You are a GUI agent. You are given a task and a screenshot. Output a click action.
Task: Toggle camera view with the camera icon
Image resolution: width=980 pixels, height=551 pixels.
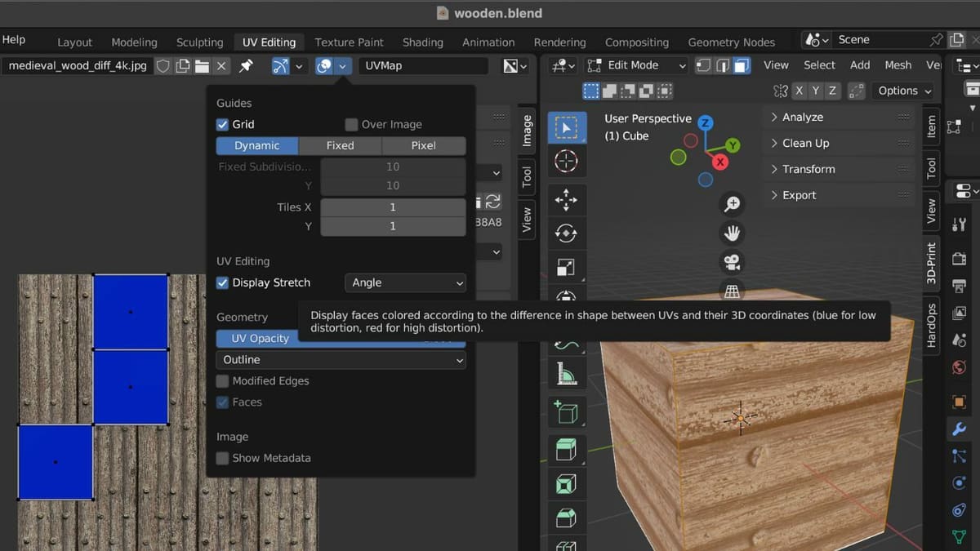[x=732, y=262]
